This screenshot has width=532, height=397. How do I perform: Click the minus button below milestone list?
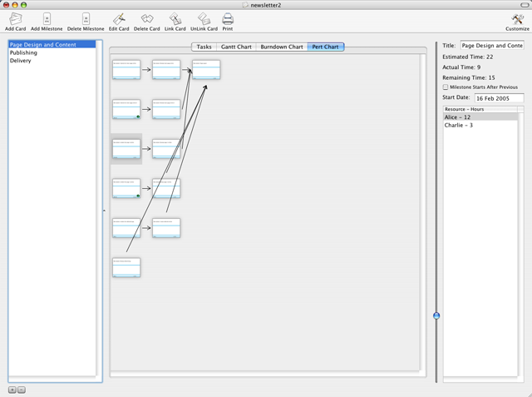(22, 389)
